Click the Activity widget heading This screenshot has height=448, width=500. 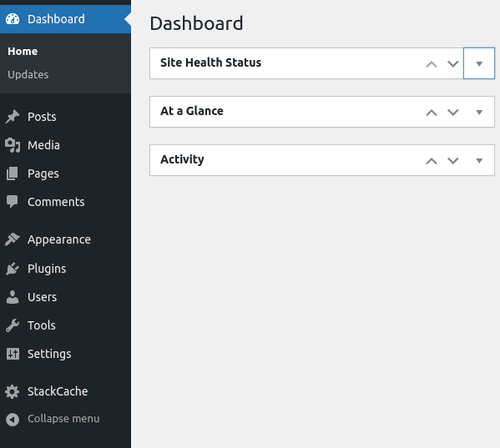pos(182,160)
